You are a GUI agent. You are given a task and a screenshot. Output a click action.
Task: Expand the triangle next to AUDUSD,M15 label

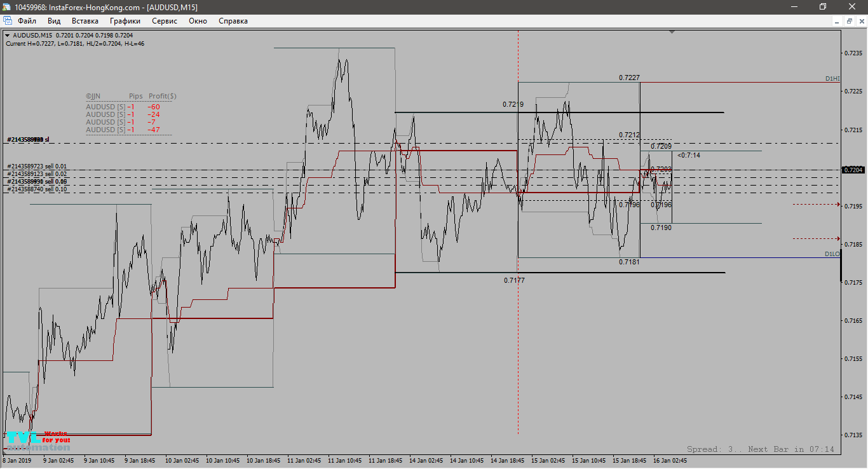8,36
